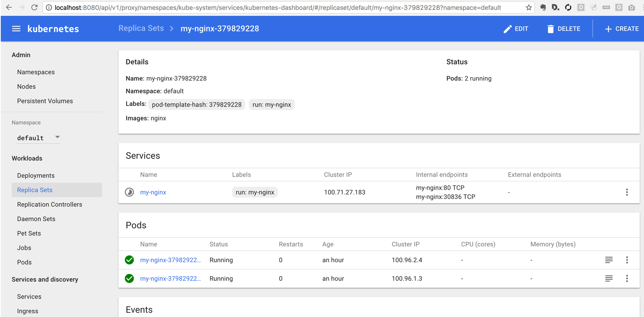Viewport: 644px width, 317px height.
Task: Click internal endpoint my-nginx:30836 TCP
Action: point(445,197)
